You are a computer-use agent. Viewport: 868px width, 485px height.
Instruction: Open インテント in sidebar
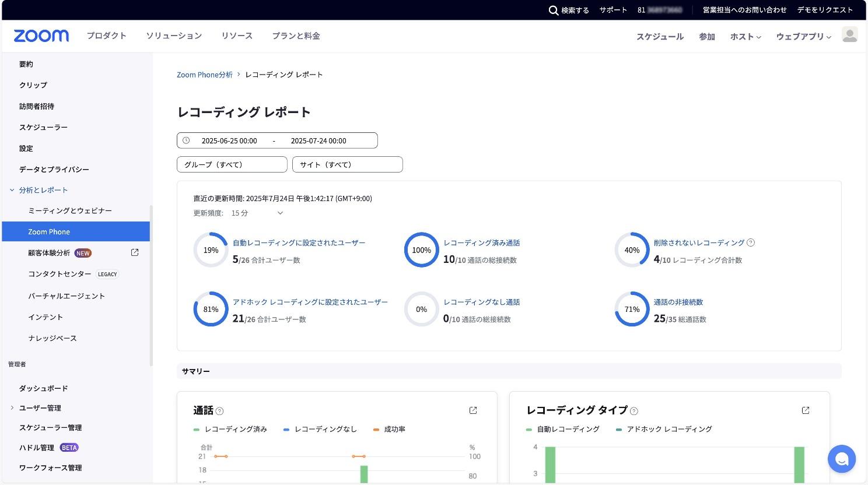[45, 317]
